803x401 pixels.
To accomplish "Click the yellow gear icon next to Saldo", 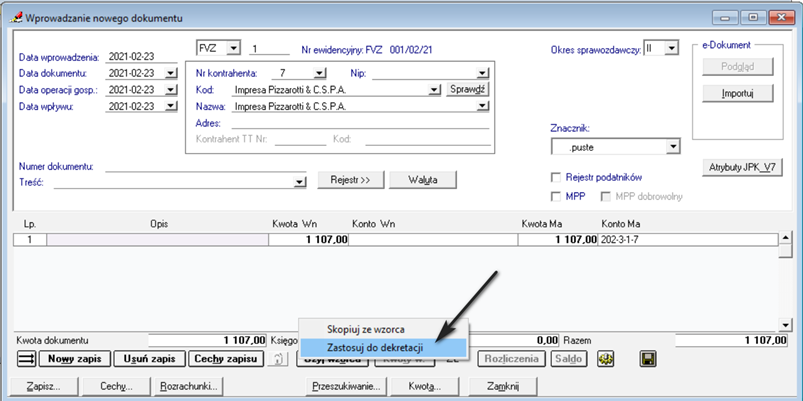I will tap(606, 359).
